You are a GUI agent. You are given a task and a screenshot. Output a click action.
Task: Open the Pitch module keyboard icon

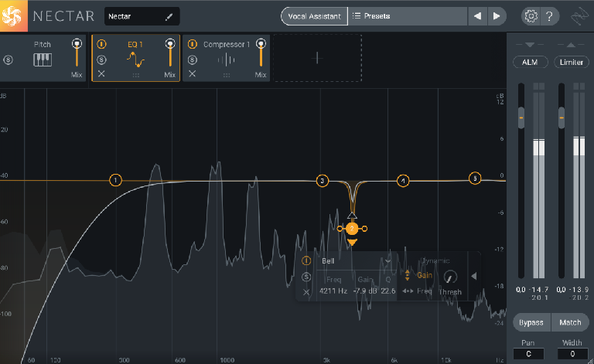(42, 60)
